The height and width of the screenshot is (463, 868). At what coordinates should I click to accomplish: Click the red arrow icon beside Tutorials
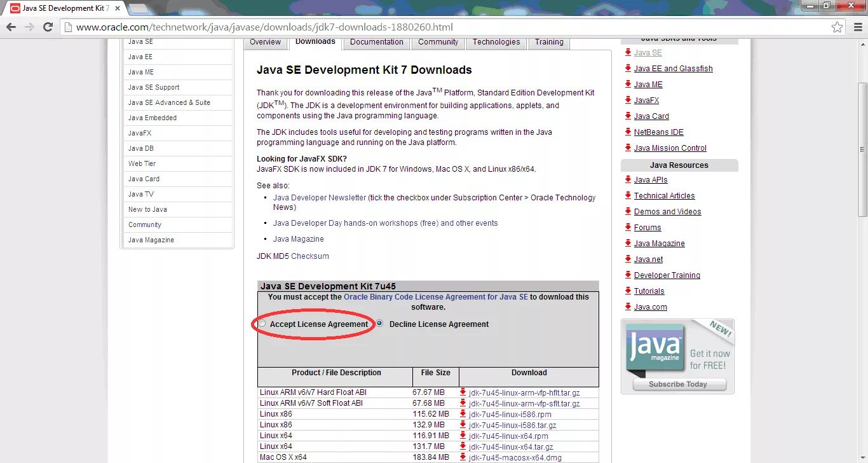tap(628, 291)
